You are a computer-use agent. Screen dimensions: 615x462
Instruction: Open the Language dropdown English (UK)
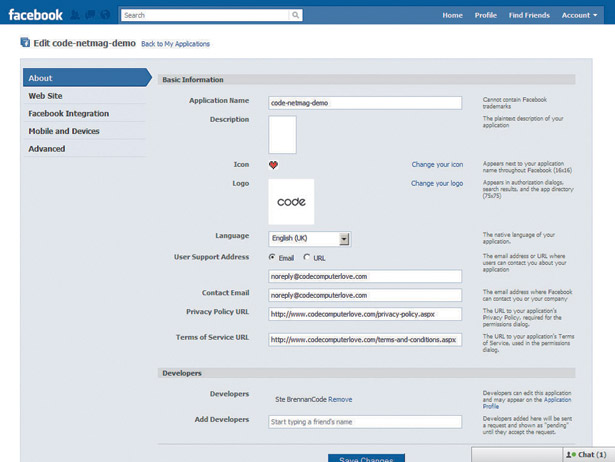309,238
